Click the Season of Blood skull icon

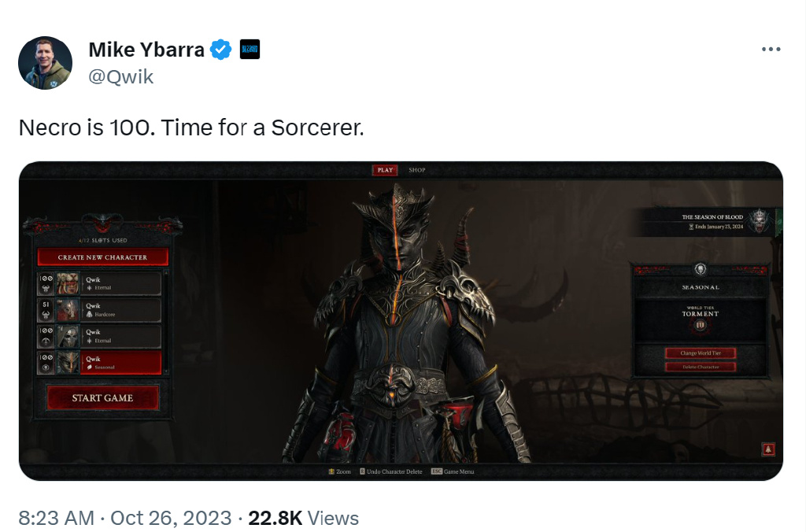pos(760,221)
